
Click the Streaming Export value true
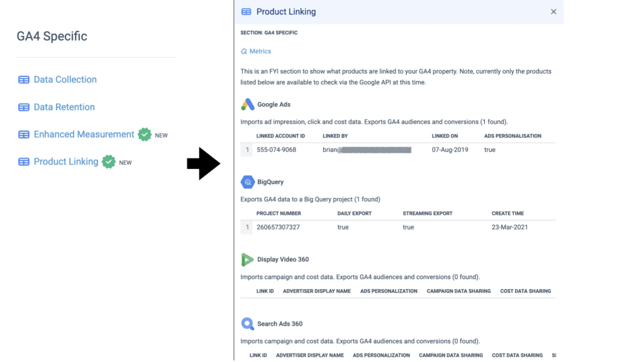click(x=408, y=227)
